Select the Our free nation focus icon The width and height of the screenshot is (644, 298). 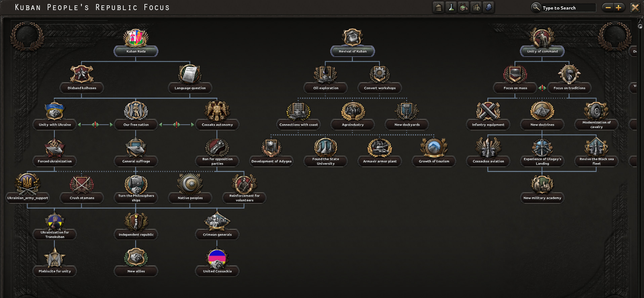(x=136, y=111)
